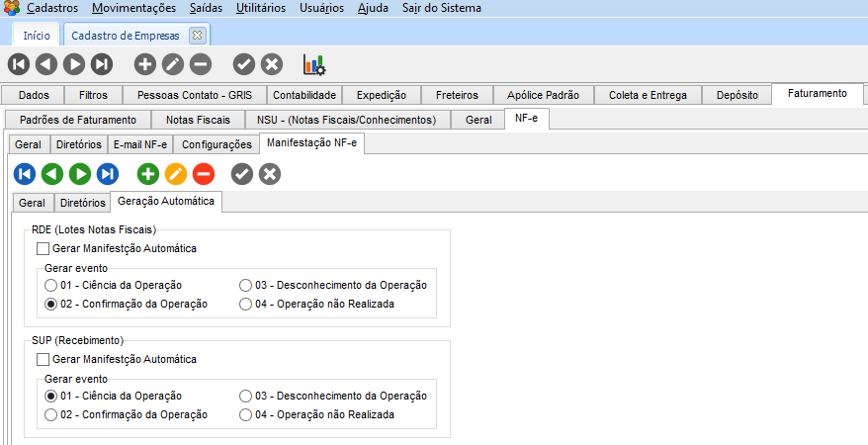The image size is (868, 445).
Task: Go to next manifestação with green arrow
Action: (x=80, y=174)
